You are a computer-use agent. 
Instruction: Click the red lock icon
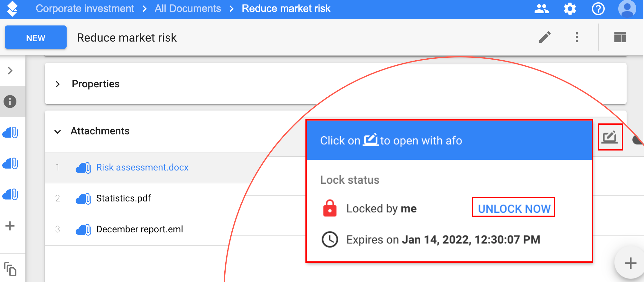(x=330, y=208)
